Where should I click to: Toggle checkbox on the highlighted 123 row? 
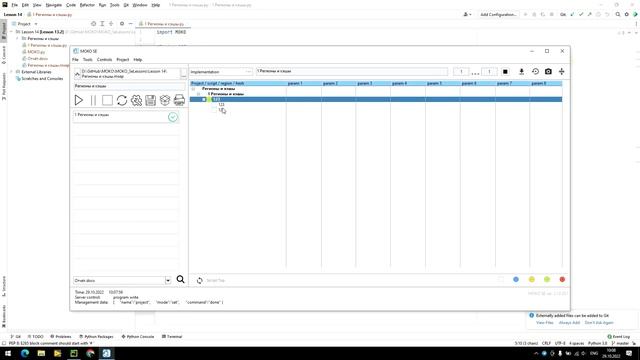click(x=204, y=99)
